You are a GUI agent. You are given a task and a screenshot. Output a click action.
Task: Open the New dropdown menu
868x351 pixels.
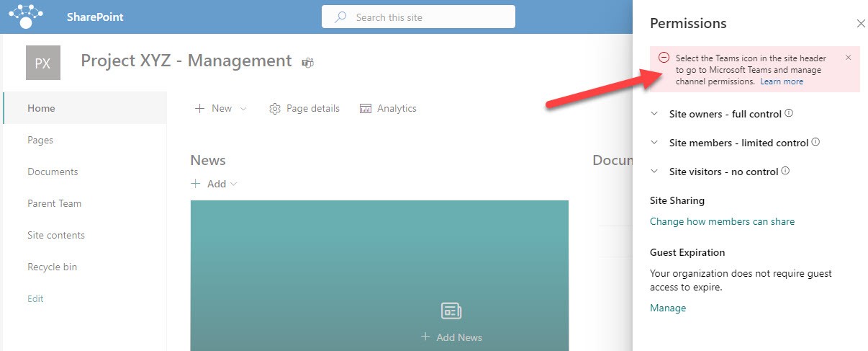click(x=221, y=109)
